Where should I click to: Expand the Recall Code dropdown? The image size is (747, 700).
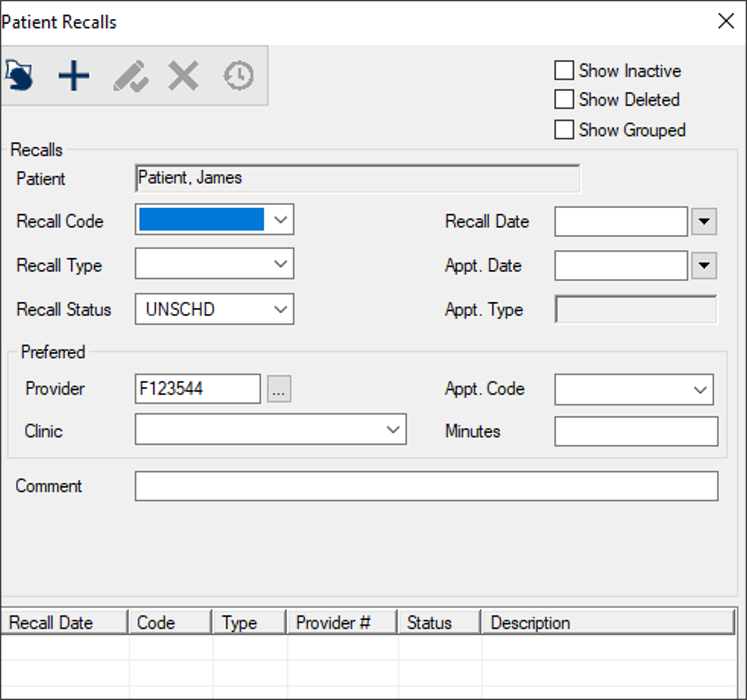[x=280, y=220]
